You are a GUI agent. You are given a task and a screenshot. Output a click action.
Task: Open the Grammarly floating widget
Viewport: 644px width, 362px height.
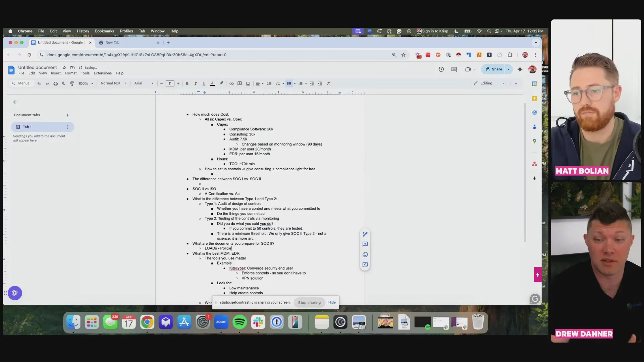[x=535, y=299]
